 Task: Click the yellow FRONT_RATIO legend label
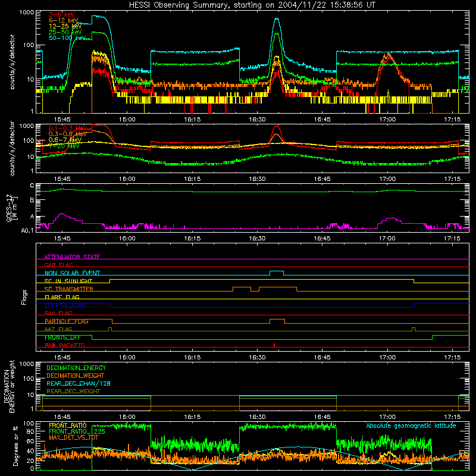(68, 425)
